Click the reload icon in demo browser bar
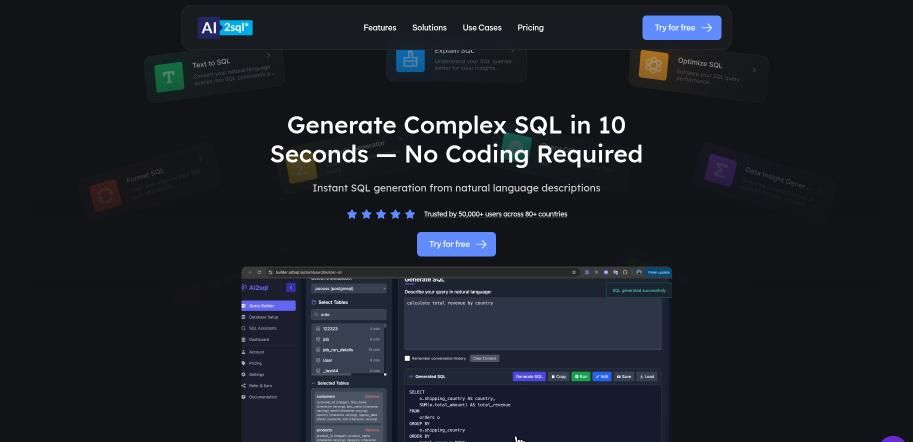The height and width of the screenshot is (442, 913). (259, 272)
